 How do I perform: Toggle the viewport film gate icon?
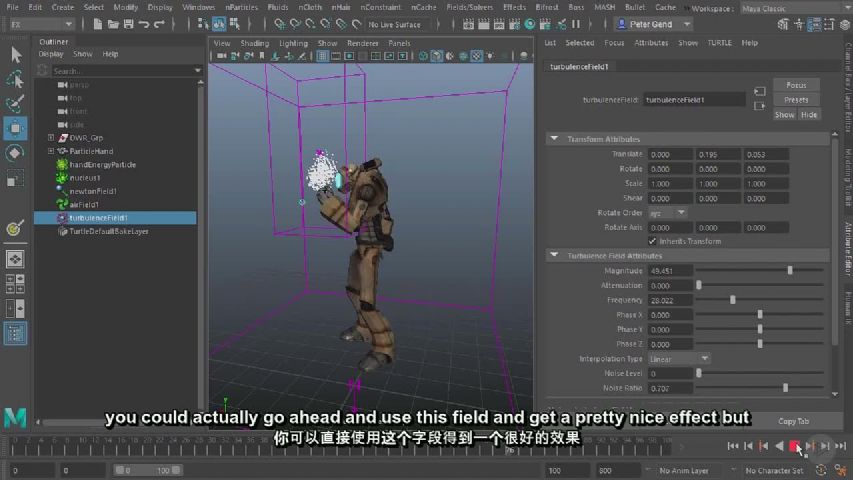point(336,56)
